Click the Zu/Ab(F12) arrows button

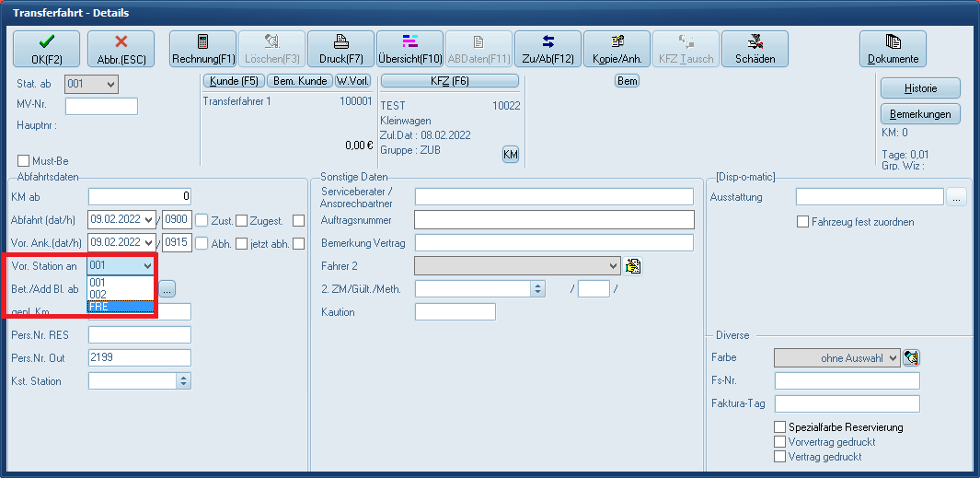tap(548, 49)
